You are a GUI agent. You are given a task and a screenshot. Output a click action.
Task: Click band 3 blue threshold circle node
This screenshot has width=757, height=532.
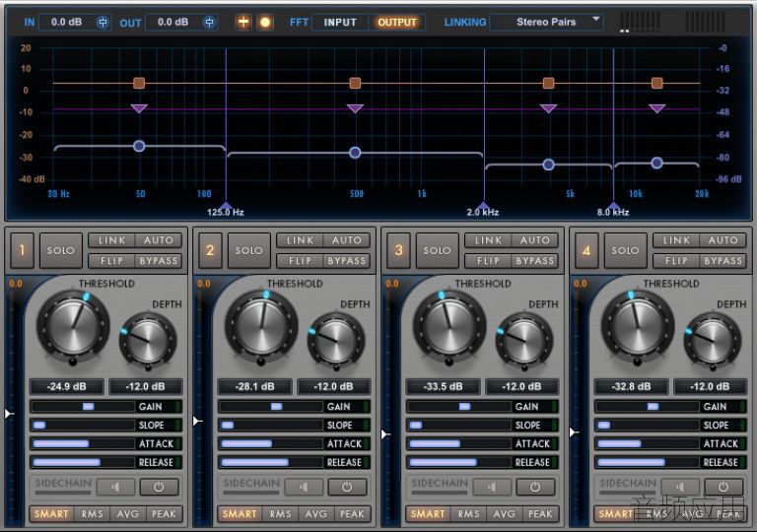548,165
